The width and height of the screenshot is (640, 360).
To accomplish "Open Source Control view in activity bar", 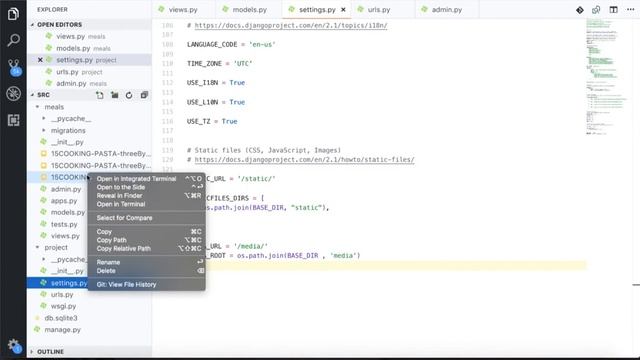I will (x=14, y=67).
